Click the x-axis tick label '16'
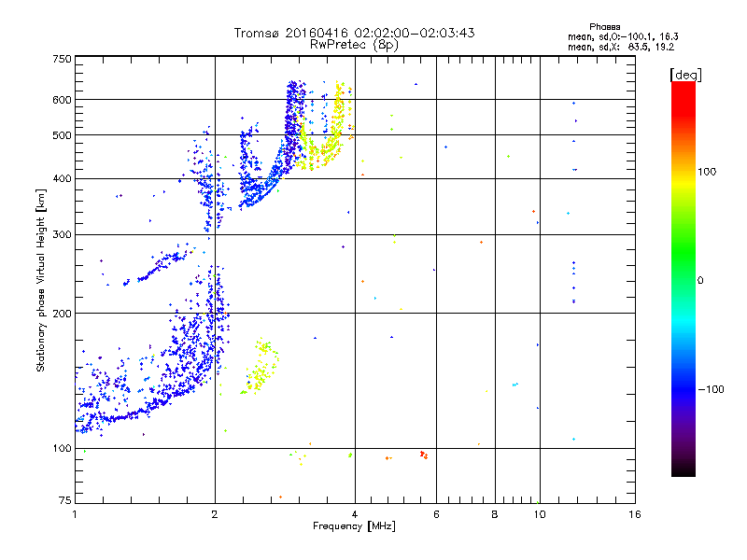This screenshot has width=747, height=560. [635, 514]
